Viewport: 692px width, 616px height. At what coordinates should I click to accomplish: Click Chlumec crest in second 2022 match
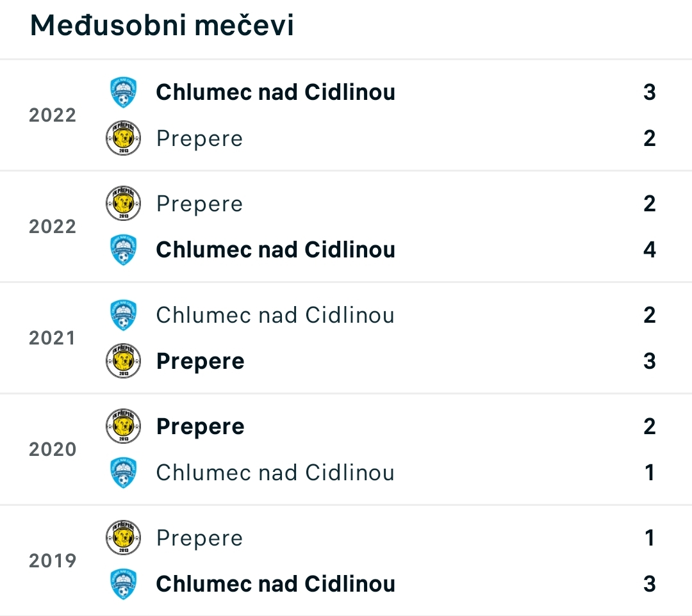point(123,250)
